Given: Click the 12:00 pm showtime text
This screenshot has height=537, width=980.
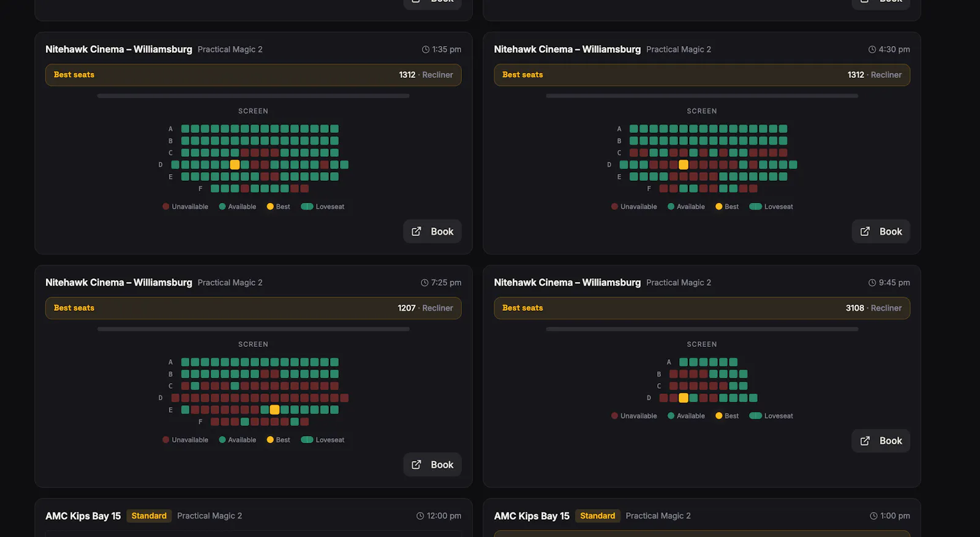Looking at the screenshot, I should (444, 516).
